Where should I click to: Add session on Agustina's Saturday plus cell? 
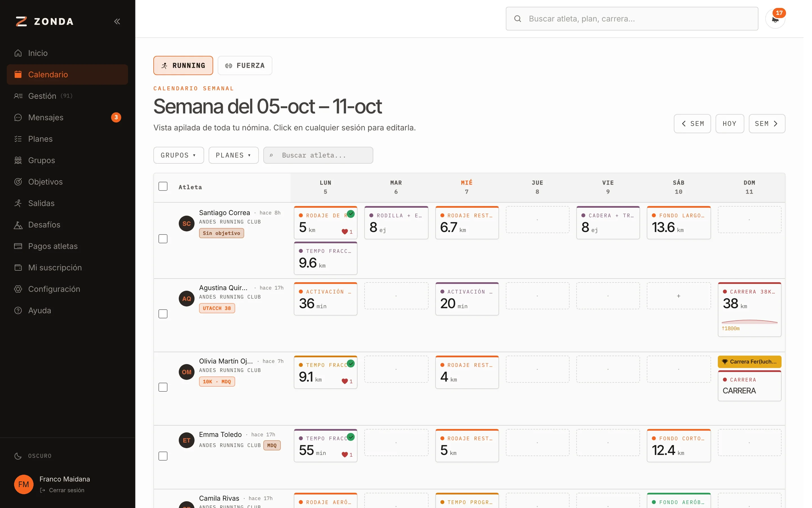pyautogui.click(x=678, y=296)
